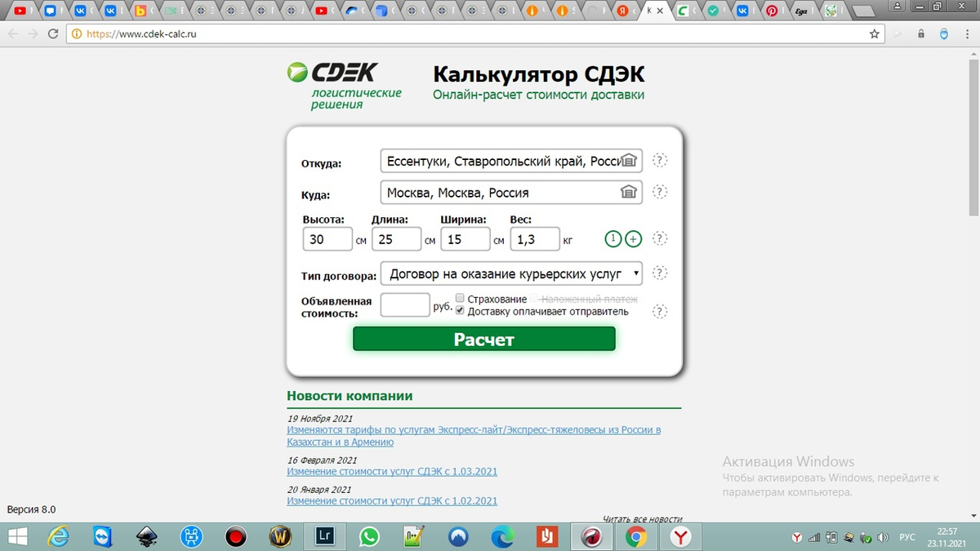Uncheck Доставку оплачивает отправитель

(x=460, y=311)
